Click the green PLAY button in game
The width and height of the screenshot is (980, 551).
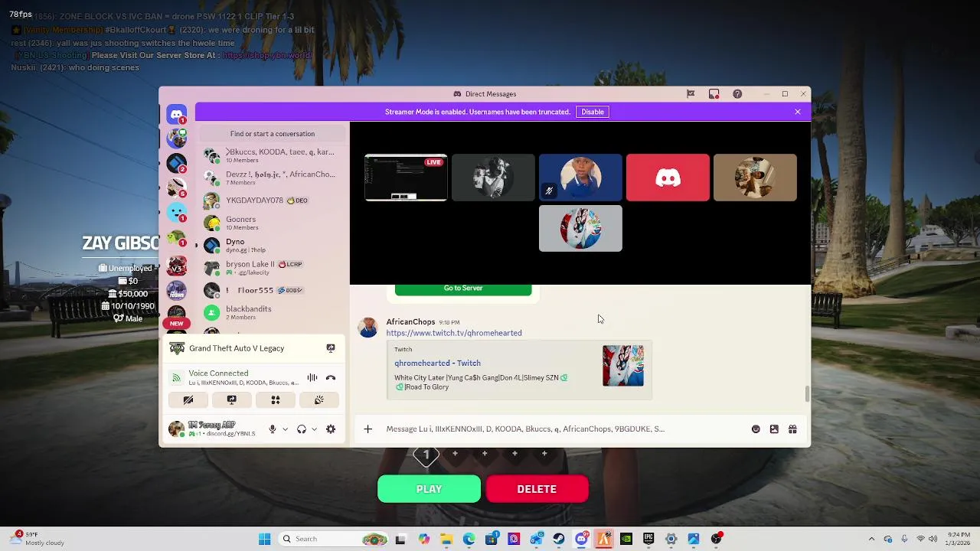click(429, 489)
